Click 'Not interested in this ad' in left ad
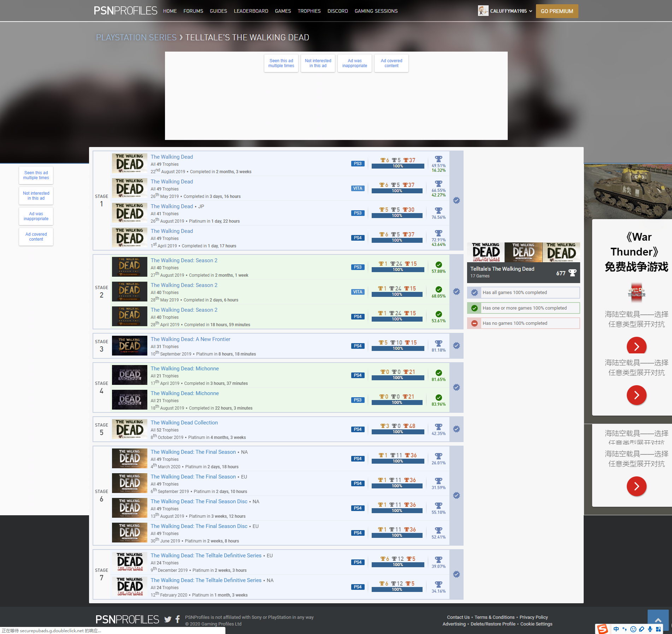The height and width of the screenshot is (634, 672). coord(36,196)
